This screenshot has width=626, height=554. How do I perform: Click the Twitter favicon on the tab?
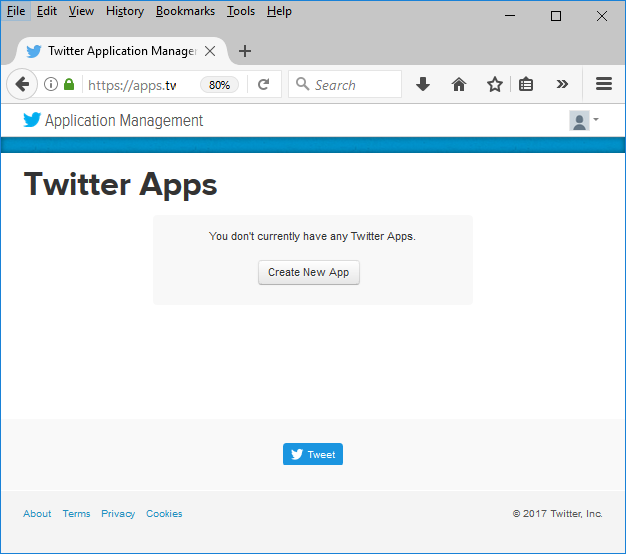click(34, 51)
